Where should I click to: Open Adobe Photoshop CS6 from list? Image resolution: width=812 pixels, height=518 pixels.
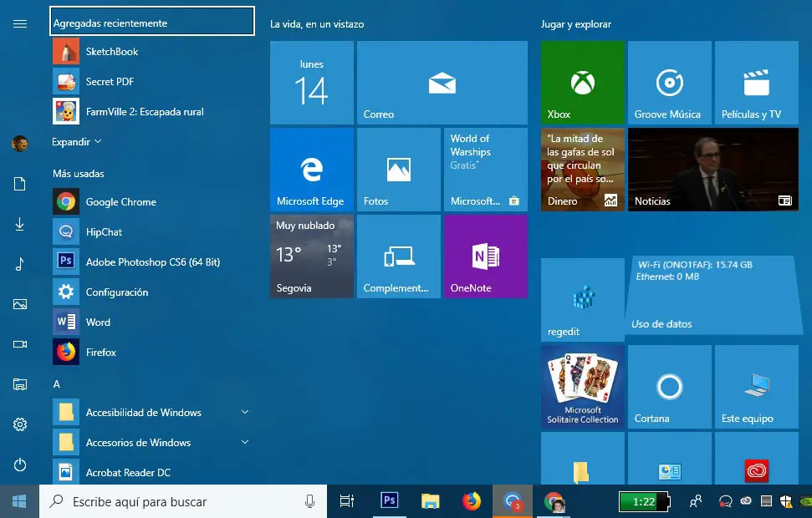point(152,262)
